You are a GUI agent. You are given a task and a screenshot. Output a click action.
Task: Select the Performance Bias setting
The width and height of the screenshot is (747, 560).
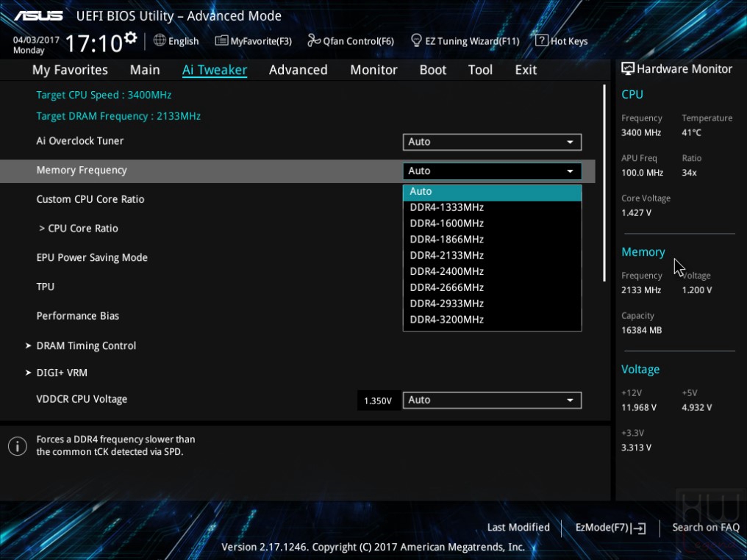(78, 316)
